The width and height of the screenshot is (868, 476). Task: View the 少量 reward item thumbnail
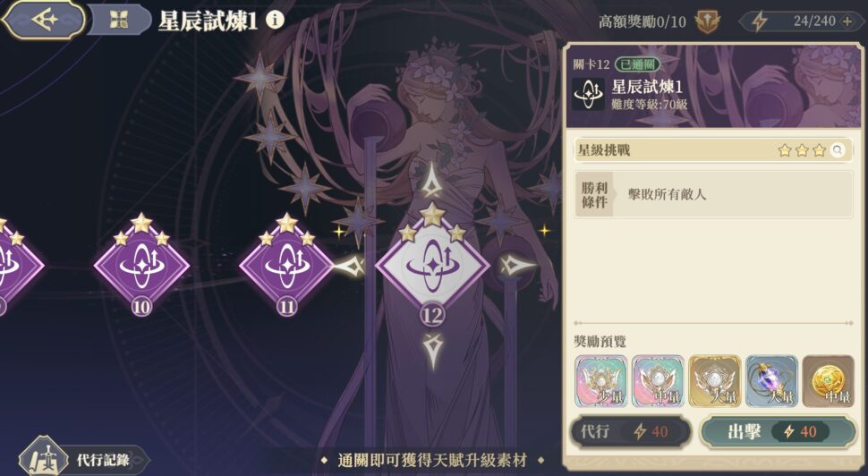(601, 381)
